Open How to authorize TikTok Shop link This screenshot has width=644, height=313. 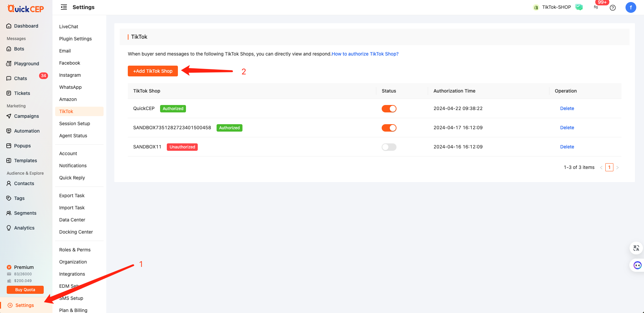pyautogui.click(x=365, y=54)
